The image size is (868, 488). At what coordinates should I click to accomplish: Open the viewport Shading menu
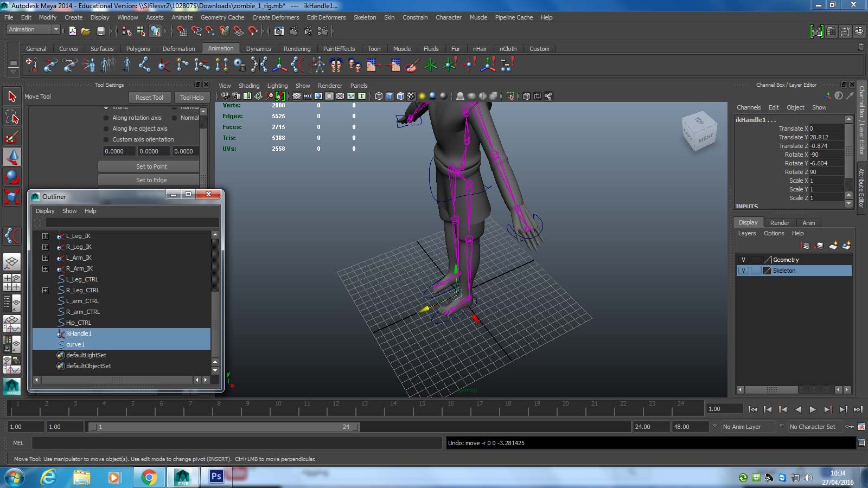(x=249, y=86)
